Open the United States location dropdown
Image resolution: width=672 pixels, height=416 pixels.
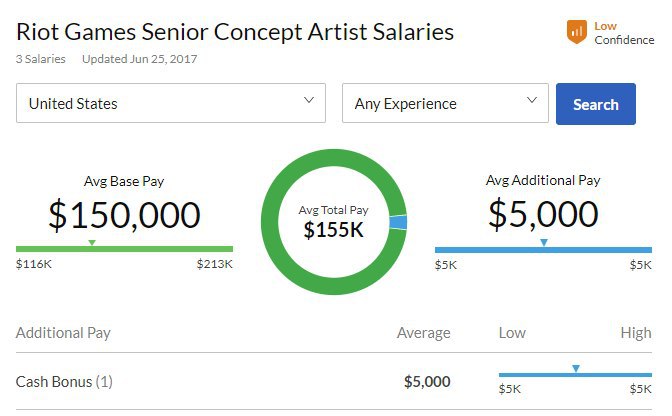coord(171,103)
